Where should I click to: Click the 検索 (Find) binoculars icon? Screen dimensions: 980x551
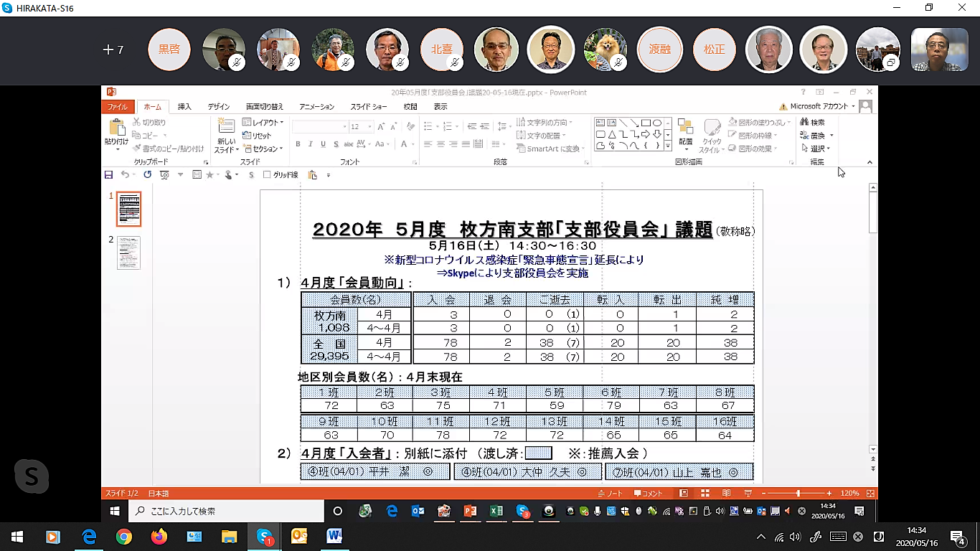click(805, 123)
